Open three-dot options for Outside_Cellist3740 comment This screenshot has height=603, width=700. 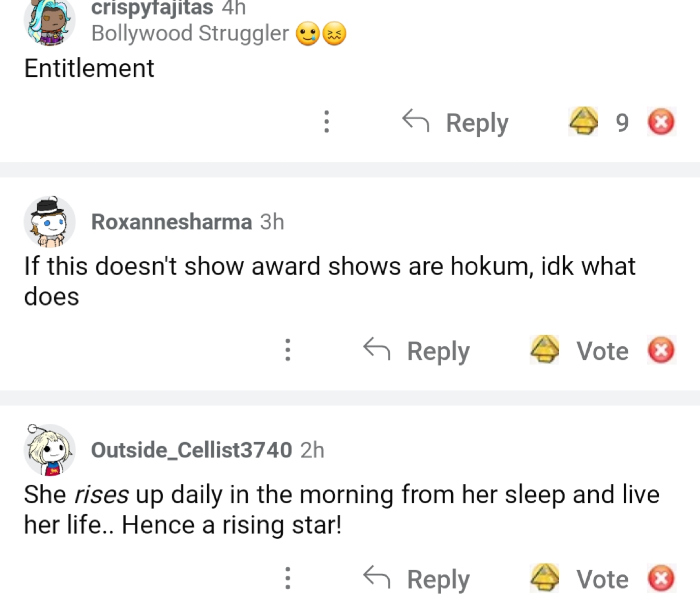pos(288,578)
